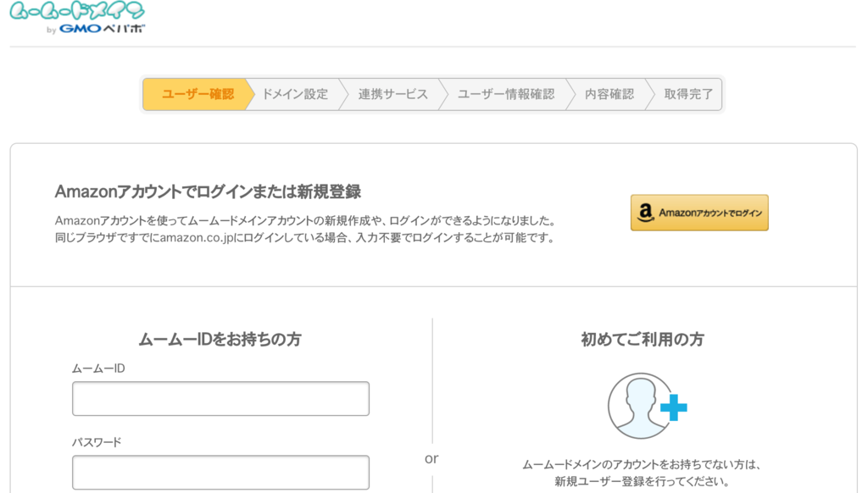Click the ムームーID field label
Screen dimensions: 868x493
tap(98, 368)
